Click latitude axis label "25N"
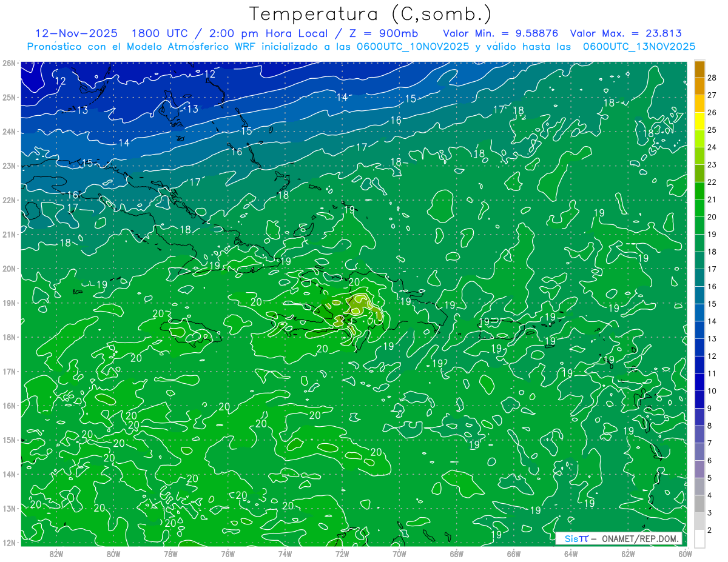 (x=9, y=98)
